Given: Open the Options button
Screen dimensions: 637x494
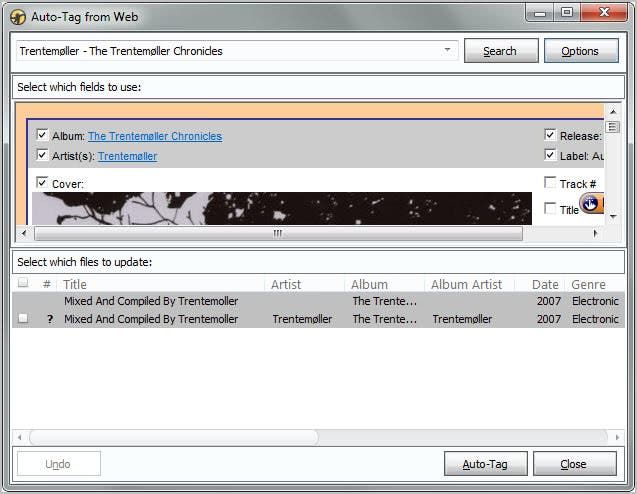Looking at the screenshot, I should [581, 51].
